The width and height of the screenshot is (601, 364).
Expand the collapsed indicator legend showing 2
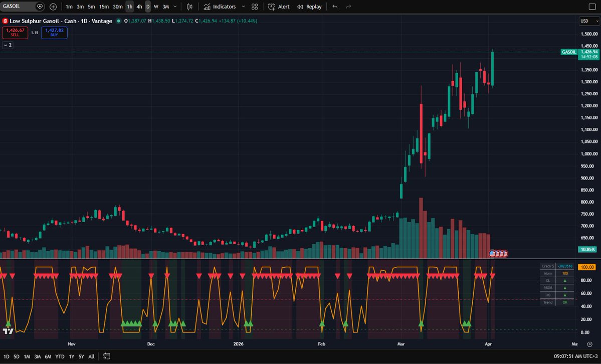pos(8,45)
